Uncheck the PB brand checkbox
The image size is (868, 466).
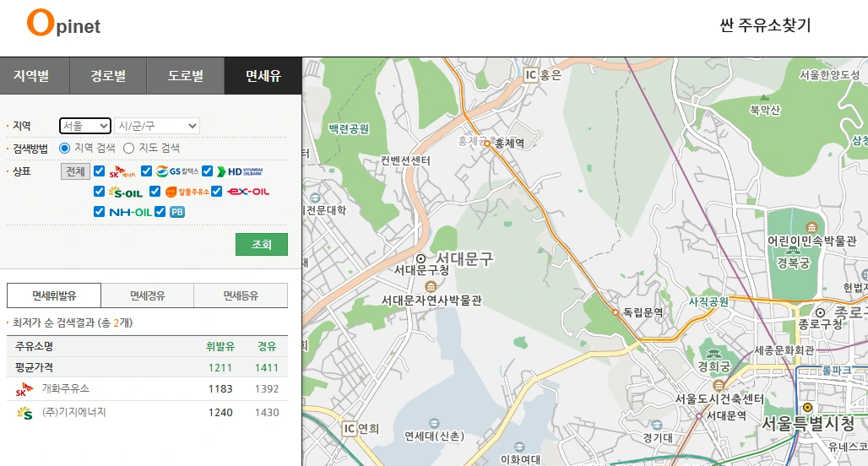[160, 211]
